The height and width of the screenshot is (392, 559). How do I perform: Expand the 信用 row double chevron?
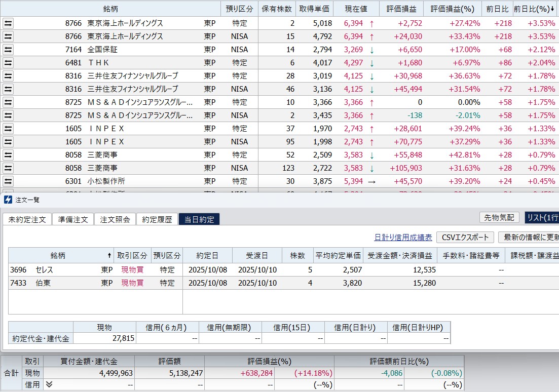pyautogui.click(x=49, y=384)
